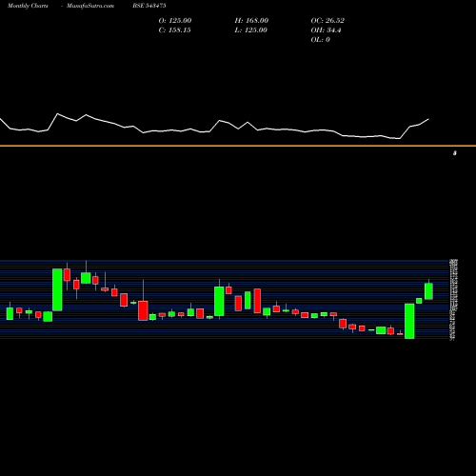Click the 'OH: 34.4' value
The width and height of the screenshot is (476, 476).
pos(326,30)
